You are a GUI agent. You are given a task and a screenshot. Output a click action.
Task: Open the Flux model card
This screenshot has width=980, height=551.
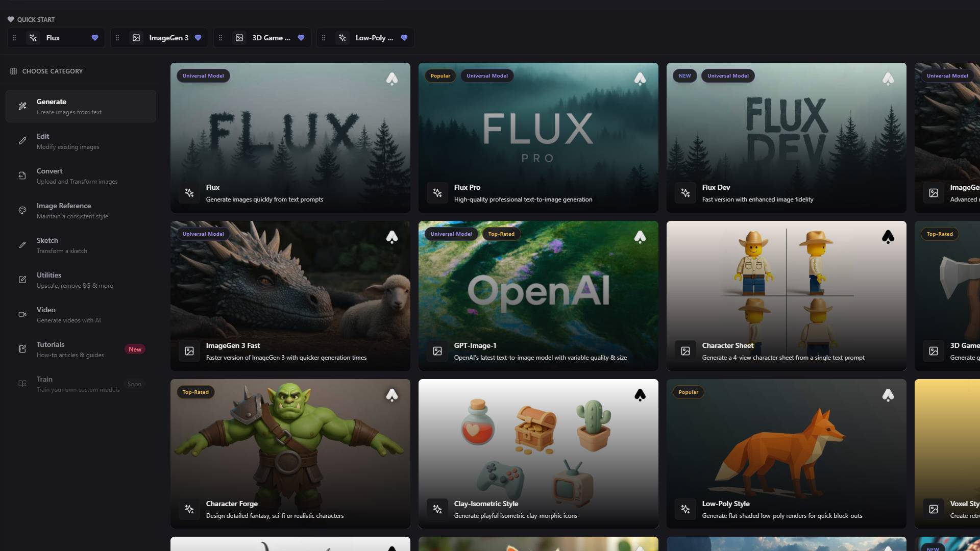click(x=290, y=138)
